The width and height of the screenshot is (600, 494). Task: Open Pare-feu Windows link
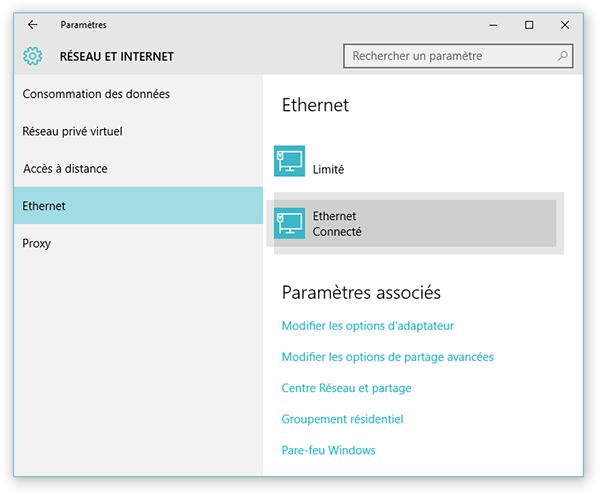(x=328, y=450)
